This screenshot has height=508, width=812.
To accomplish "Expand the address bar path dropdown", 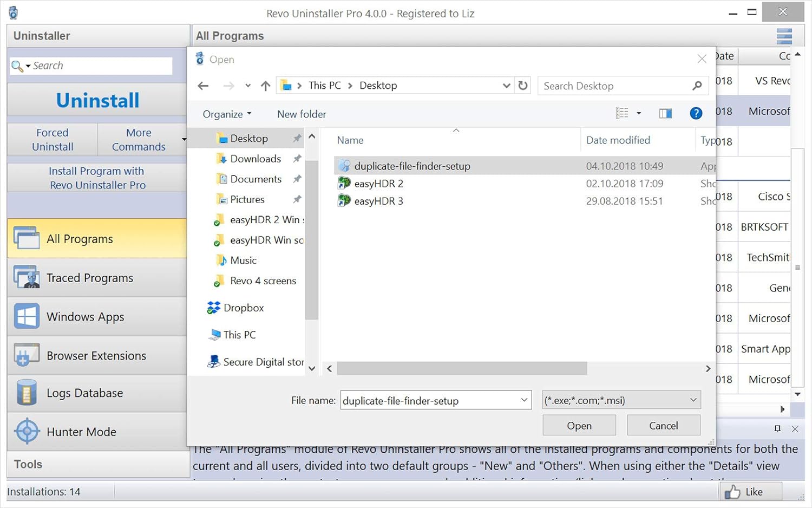I will [506, 86].
